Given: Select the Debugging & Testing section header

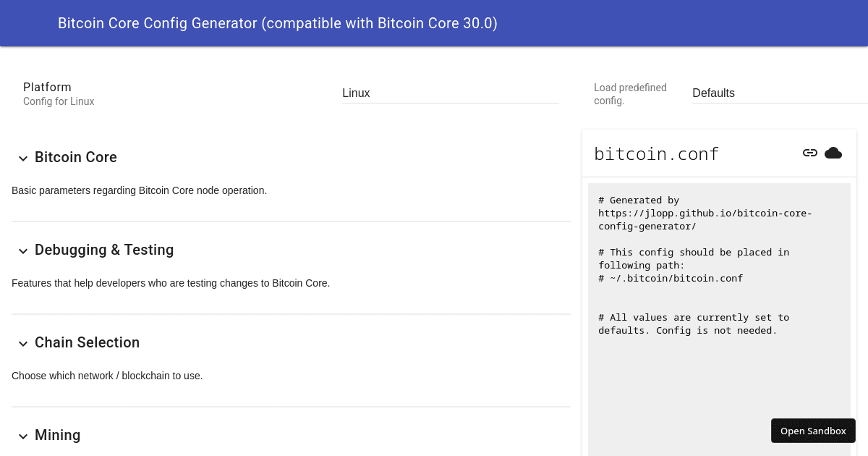Looking at the screenshot, I should click(104, 250).
